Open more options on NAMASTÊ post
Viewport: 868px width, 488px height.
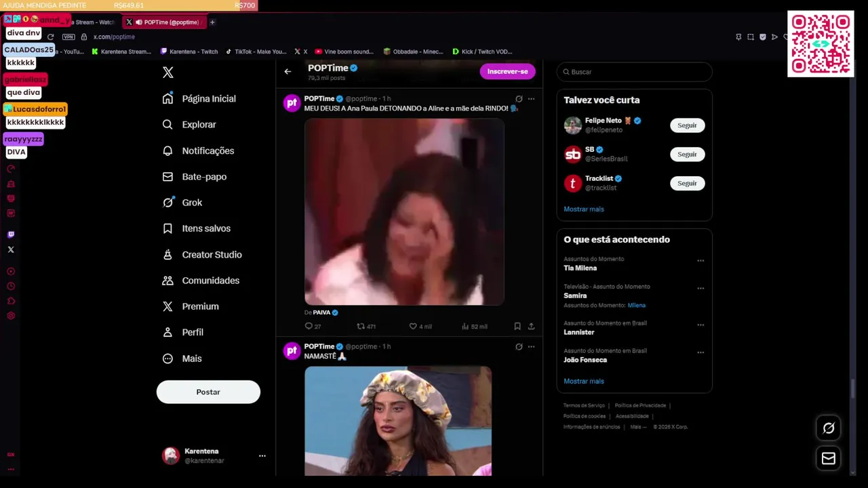531,346
